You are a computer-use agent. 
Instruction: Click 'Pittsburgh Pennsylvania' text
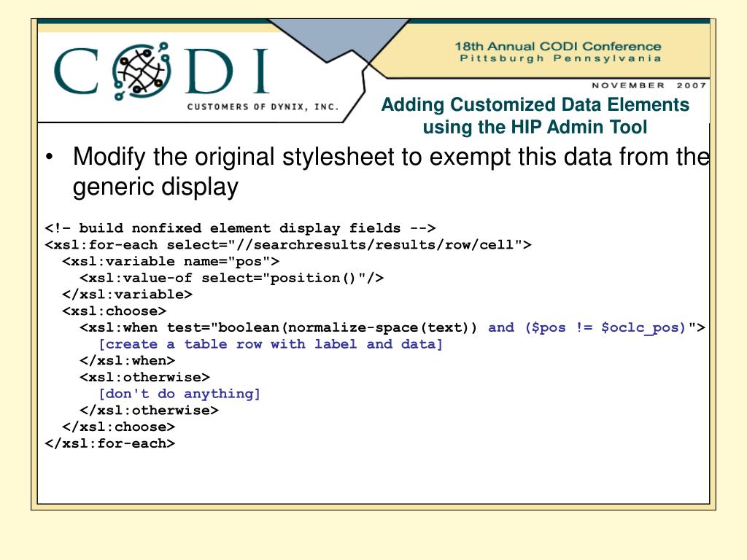pyautogui.click(x=560, y=58)
